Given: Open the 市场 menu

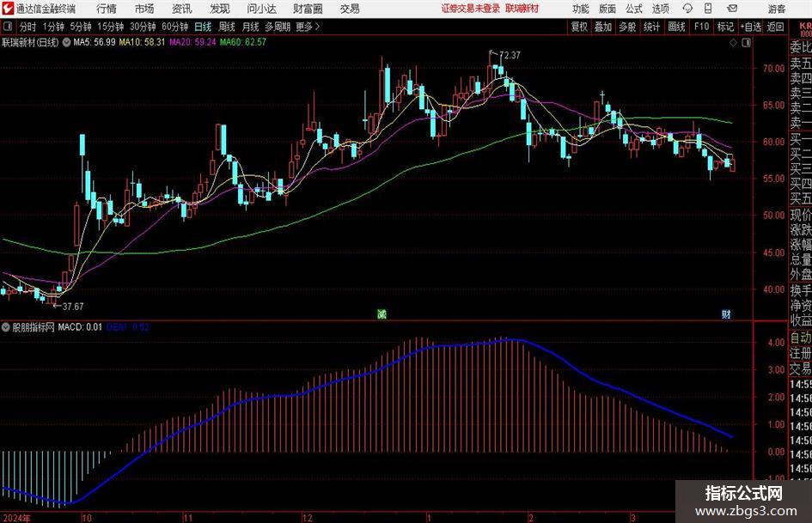Looking at the screenshot, I should click(x=144, y=9).
